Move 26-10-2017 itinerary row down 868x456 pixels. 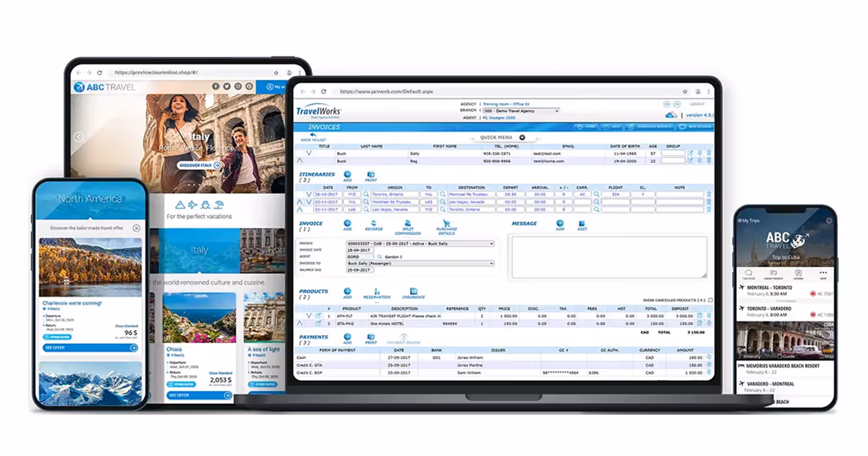click(309, 194)
